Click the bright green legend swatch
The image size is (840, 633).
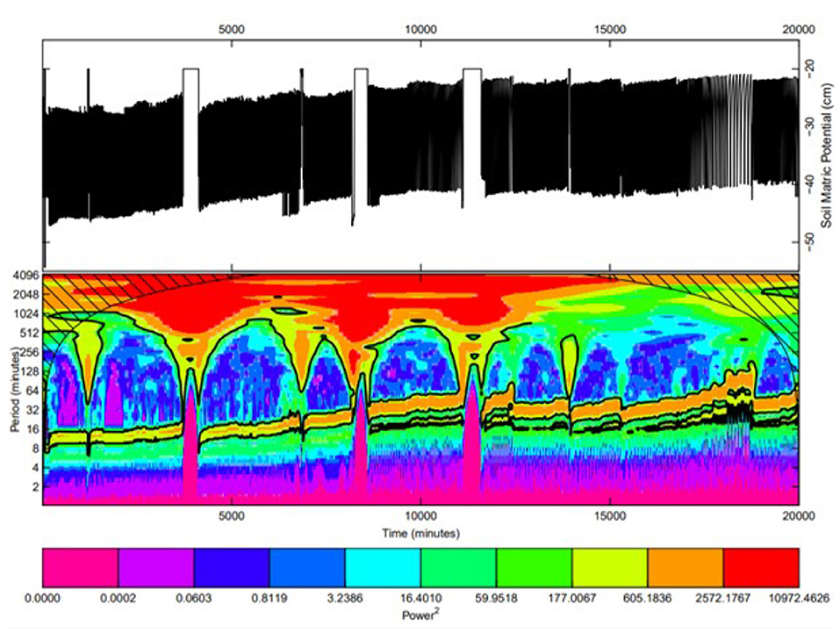[x=535, y=568]
